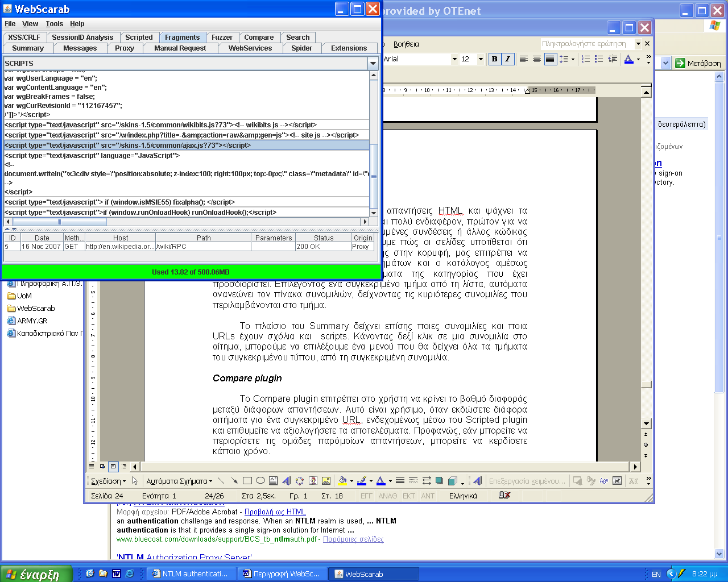This screenshot has height=582, width=728.
Task: Click Word vertical scrollbar thumb
Action: click(646, 385)
